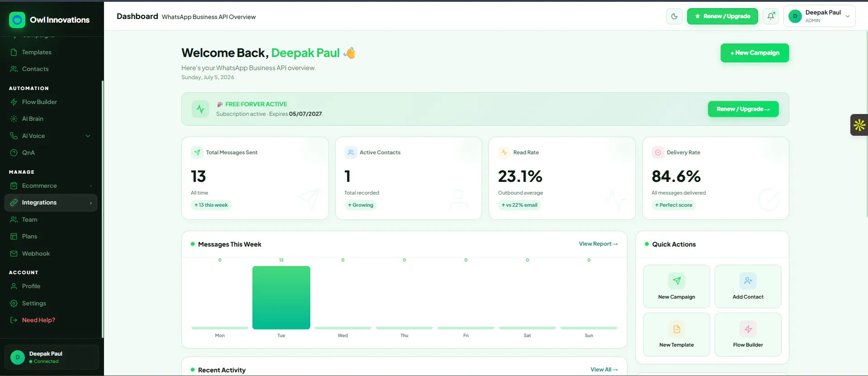Open the Deepak Paul admin account dropdown
Viewport: 868px width, 376px height.
click(x=820, y=16)
